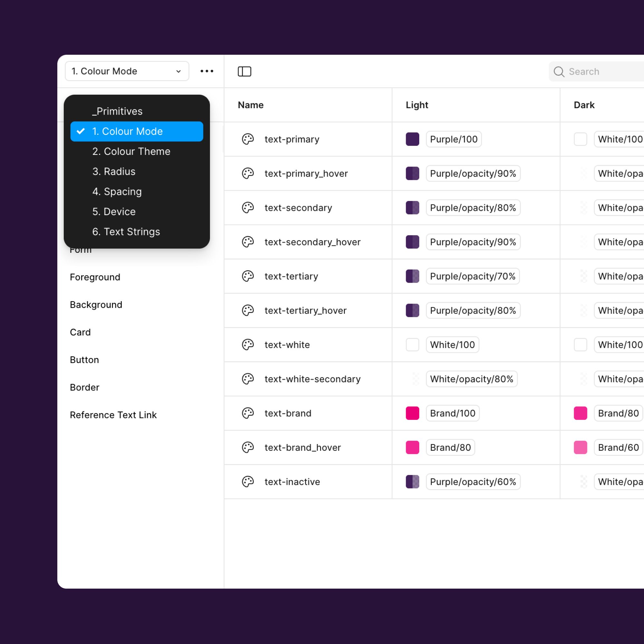This screenshot has width=644, height=644.
Task: Select the Background group in sidebar
Action: pos(96,305)
